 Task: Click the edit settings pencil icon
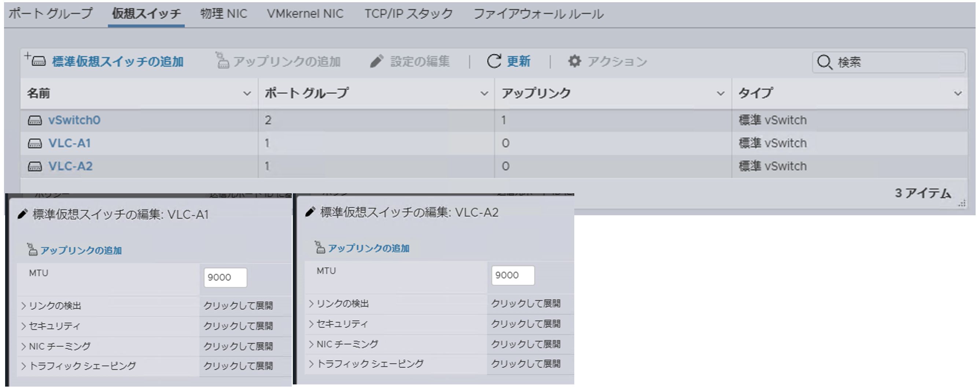tap(377, 61)
